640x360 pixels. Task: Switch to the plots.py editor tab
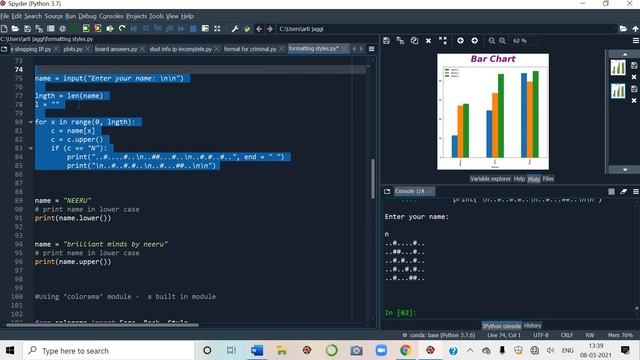[x=73, y=49]
